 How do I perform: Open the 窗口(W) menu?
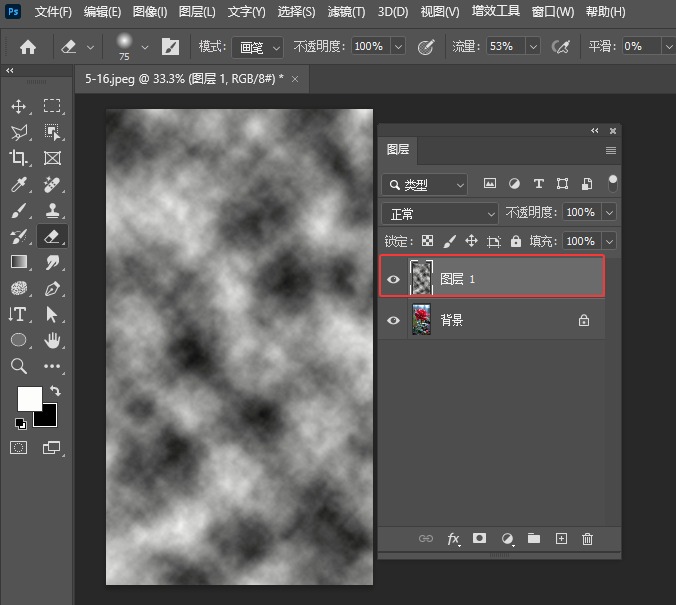553,12
